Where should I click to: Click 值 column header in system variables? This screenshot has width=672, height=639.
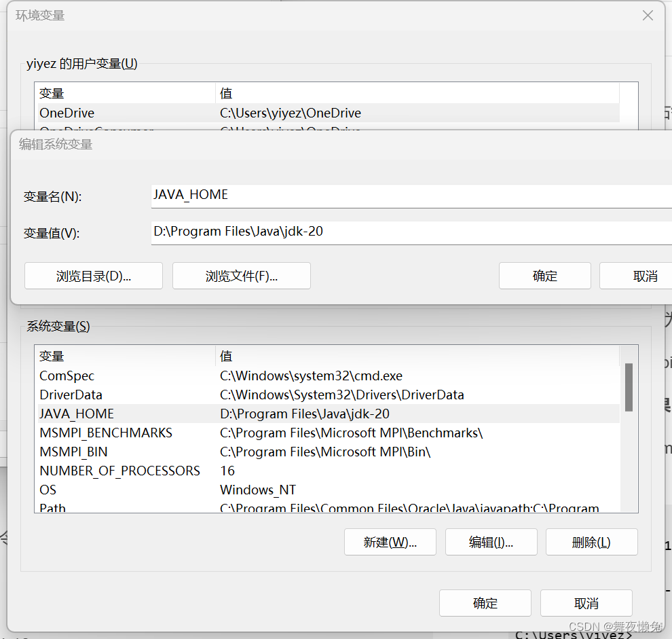pyautogui.click(x=417, y=356)
